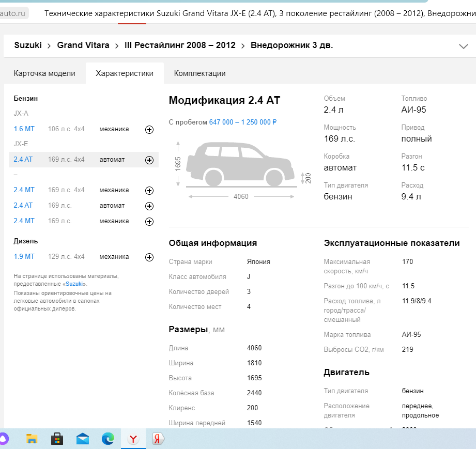Viewport: 476px width, 449px height.
Task: Click the Внедорожник 3 дв. breadcrumb
Action: [x=291, y=45]
